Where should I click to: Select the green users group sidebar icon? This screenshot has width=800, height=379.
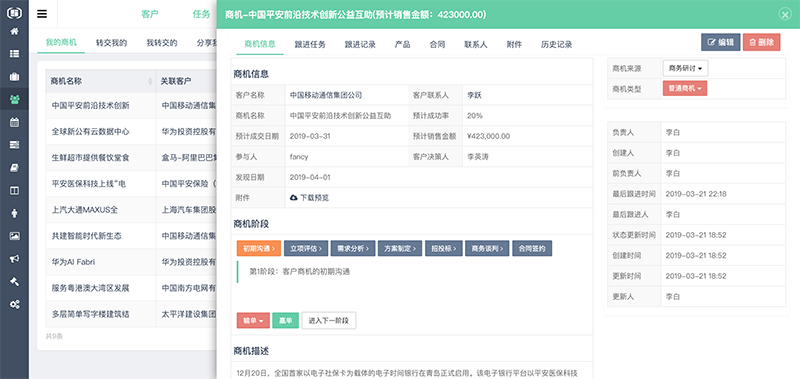point(14,99)
